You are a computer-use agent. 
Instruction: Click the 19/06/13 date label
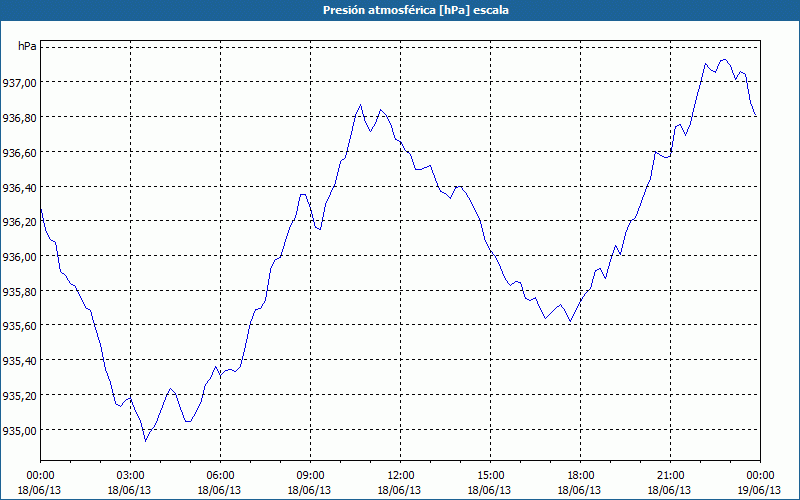point(760,490)
